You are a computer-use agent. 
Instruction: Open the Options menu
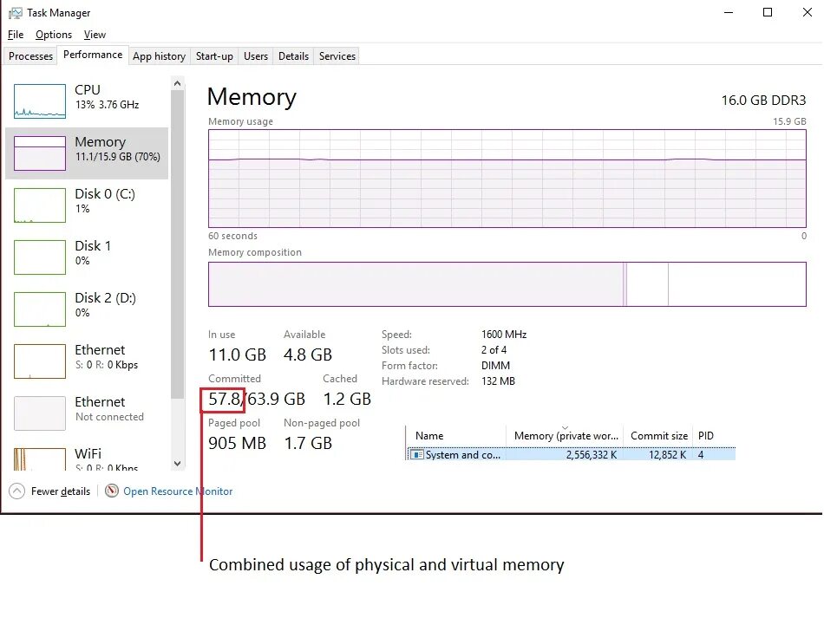pyautogui.click(x=54, y=35)
